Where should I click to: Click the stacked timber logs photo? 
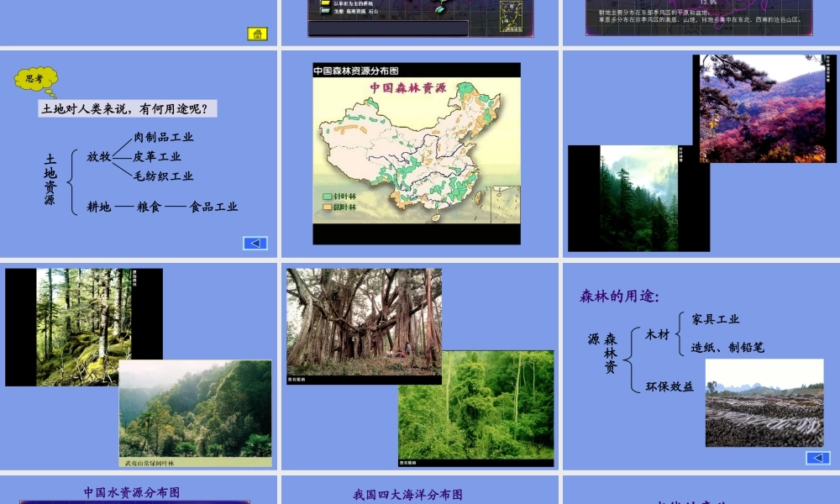click(764, 402)
